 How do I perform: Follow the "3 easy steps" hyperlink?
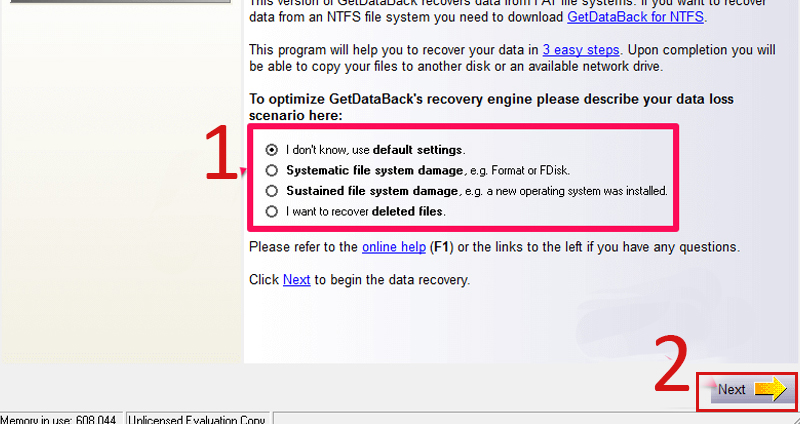coord(581,50)
